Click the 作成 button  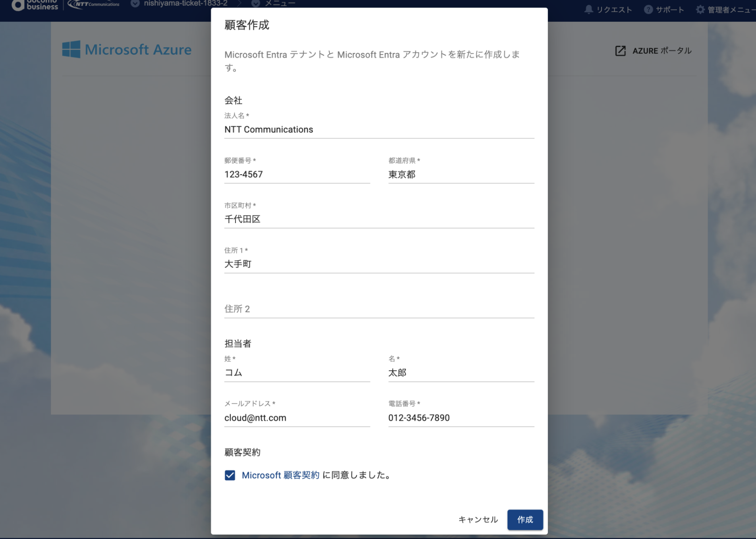point(525,520)
